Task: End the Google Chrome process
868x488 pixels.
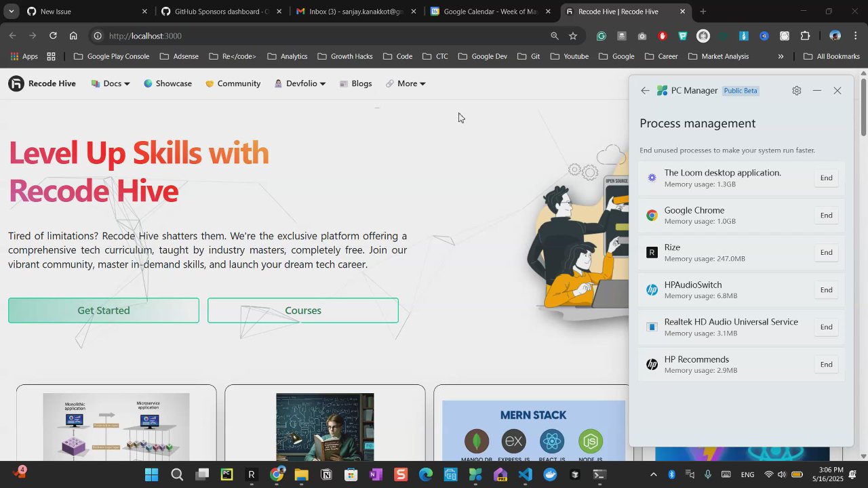Action: [x=826, y=215]
